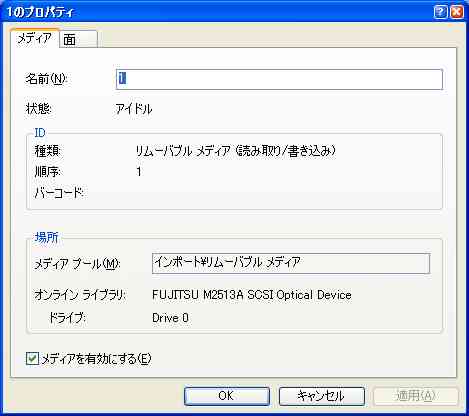469x416 pixels.
Task: Click the 順序 value 1
Action: (x=139, y=172)
